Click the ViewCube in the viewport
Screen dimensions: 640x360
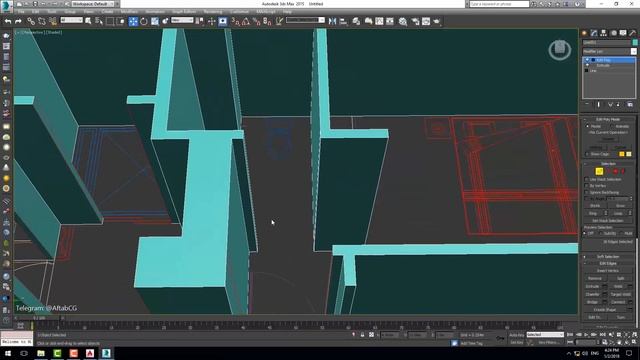click(560, 50)
